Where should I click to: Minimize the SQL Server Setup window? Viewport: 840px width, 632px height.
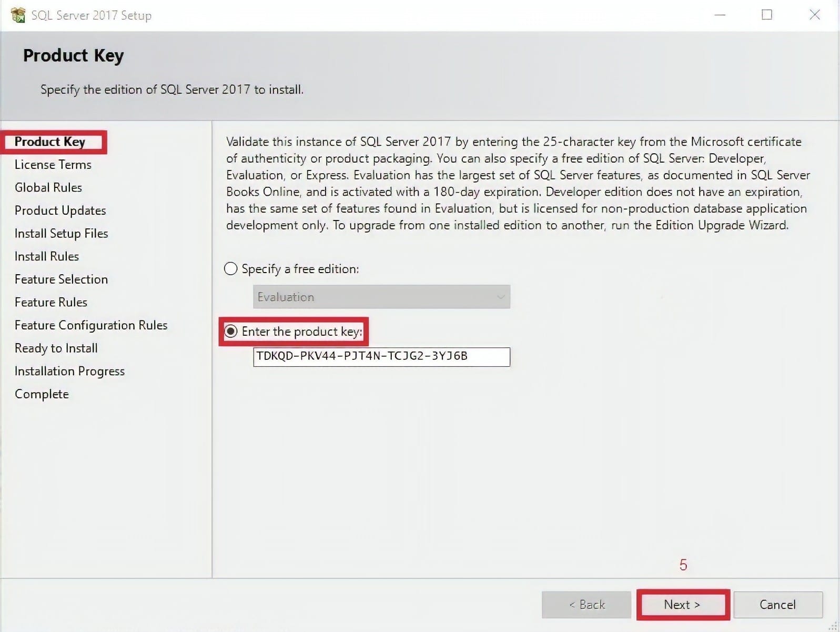pyautogui.click(x=720, y=15)
